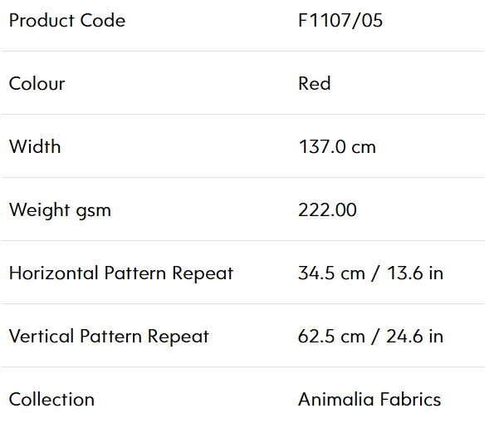The height and width of the screenshot is (443, 504).
Task: Select the 62.5 cm vertical repeat value
Action: click(332, 336)
